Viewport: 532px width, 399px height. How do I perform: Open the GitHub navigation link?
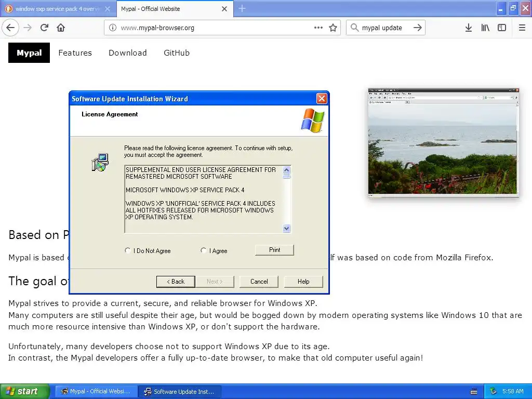[177, 53]
